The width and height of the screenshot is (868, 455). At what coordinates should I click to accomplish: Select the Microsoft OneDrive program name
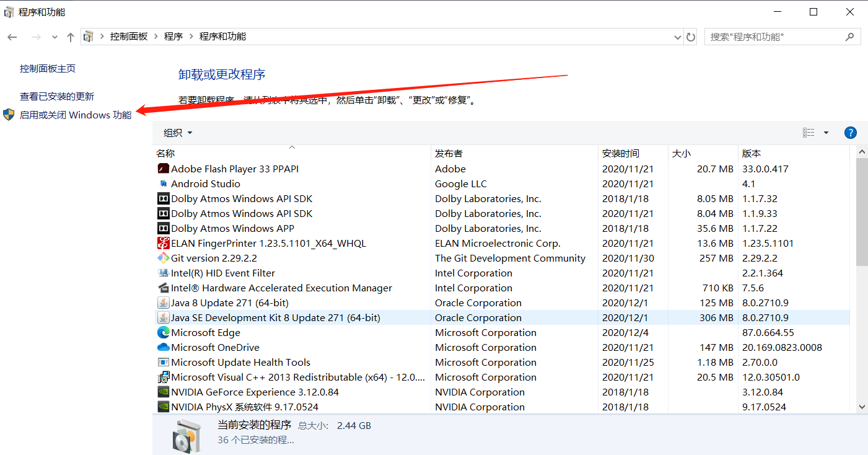[x=215, y=347]
